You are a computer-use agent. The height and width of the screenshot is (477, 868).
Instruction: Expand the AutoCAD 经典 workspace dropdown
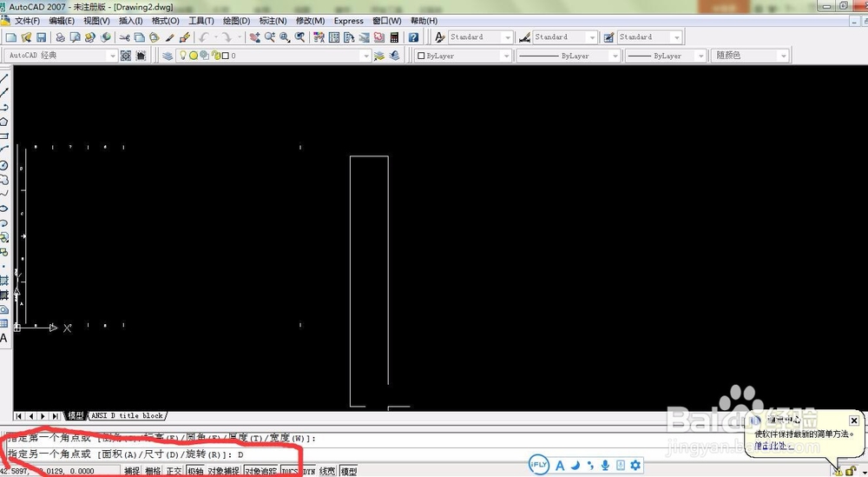[113, 56]
